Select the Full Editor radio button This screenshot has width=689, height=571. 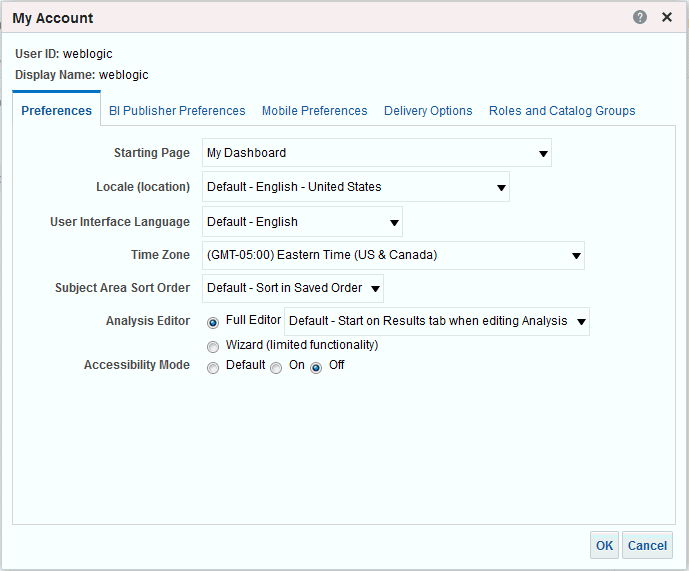[x=213, y=323]
